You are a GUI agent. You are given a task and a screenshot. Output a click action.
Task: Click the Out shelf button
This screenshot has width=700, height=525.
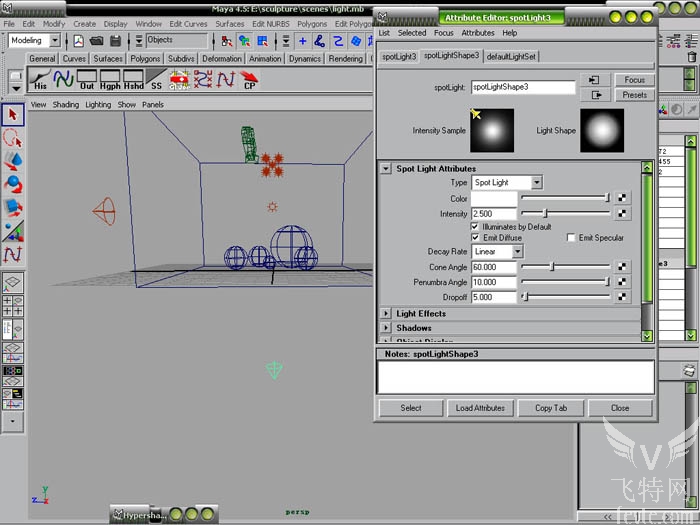click(87, 80)
